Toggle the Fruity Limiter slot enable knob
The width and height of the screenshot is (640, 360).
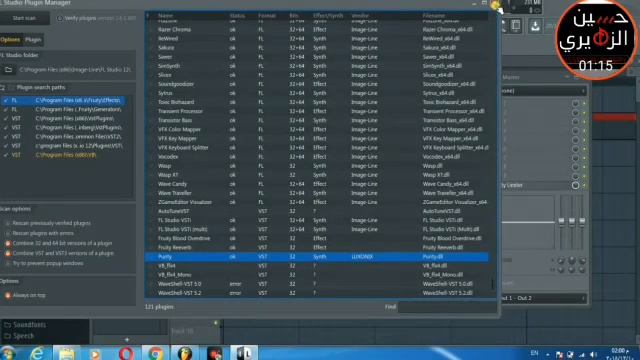(x=576, y=185)
